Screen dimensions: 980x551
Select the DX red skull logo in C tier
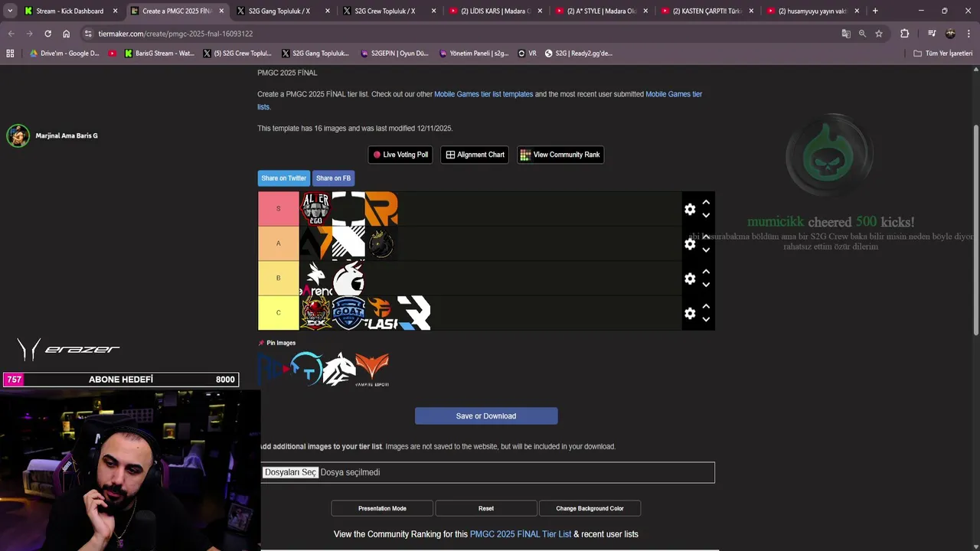click(x=315, y=313)
